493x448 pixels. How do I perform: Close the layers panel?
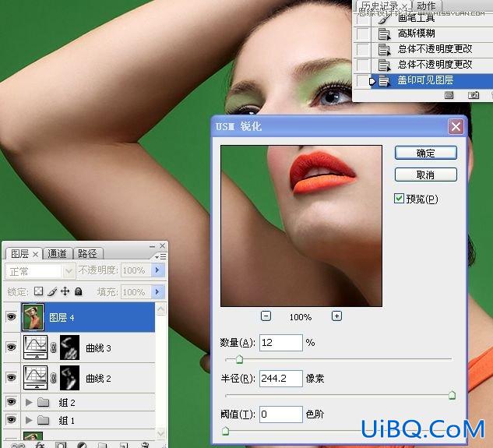pos(162,245)
